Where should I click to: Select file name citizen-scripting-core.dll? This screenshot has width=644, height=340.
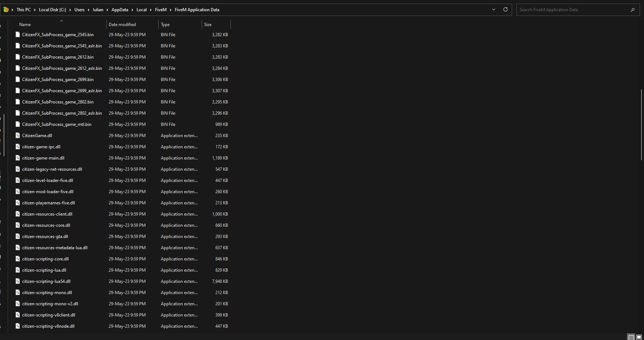pos(45,259)
